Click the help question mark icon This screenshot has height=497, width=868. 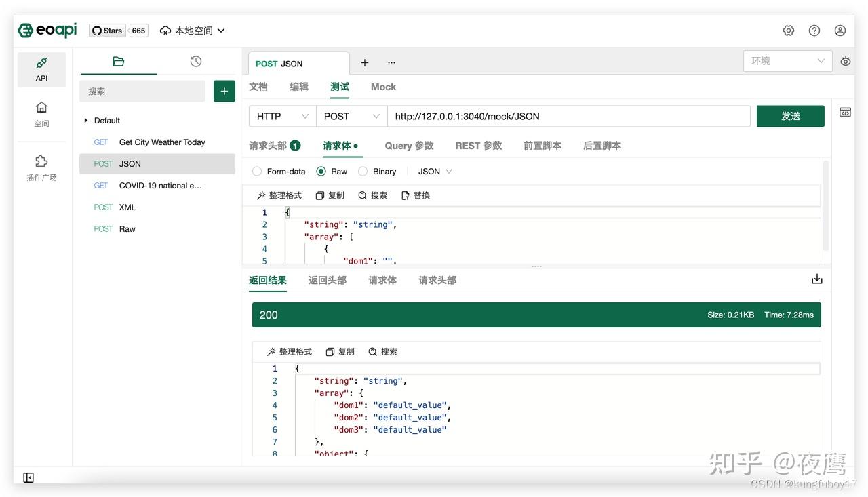click(814, 30)
